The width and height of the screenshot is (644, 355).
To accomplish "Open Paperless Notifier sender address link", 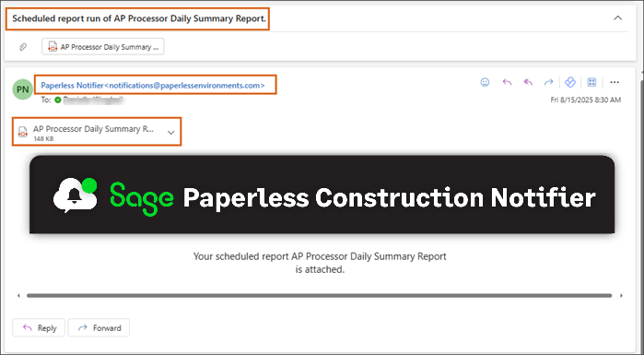I will (153, 86).
